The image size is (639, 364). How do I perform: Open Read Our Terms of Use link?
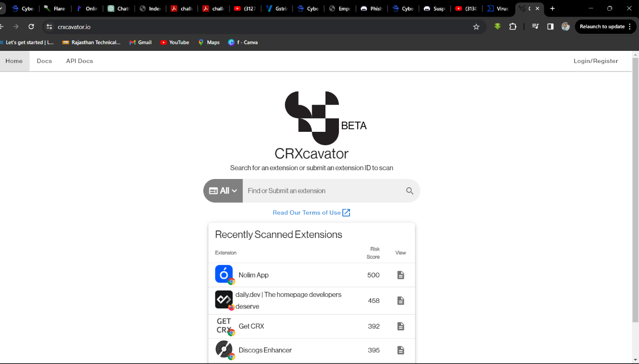click(311, 213)
